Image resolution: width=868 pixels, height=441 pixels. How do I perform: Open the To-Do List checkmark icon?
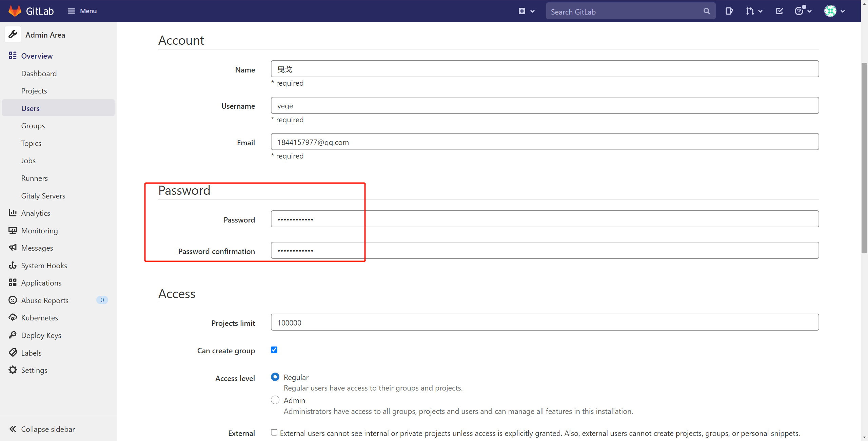[x=779, y=11]
